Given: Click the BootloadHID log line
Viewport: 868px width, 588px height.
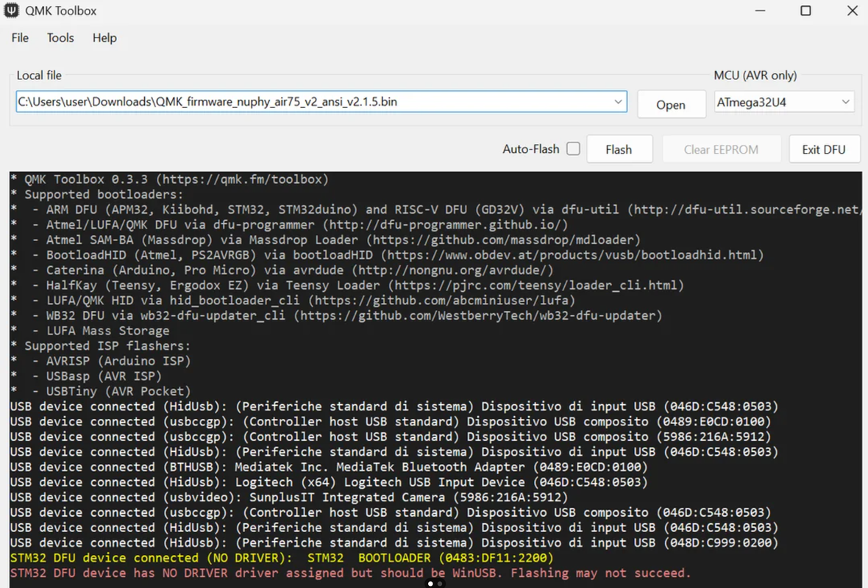Looking at the screenshot, I should (x=387, y=255).
